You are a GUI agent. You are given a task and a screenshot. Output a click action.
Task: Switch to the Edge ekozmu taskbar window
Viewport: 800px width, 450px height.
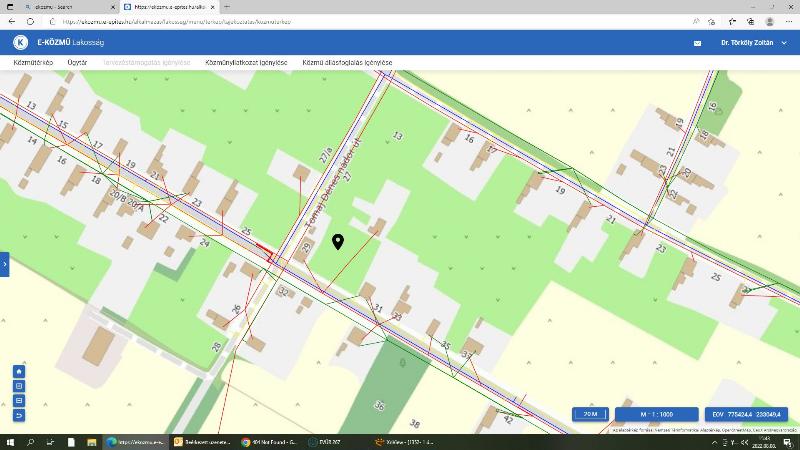[135, 442]
